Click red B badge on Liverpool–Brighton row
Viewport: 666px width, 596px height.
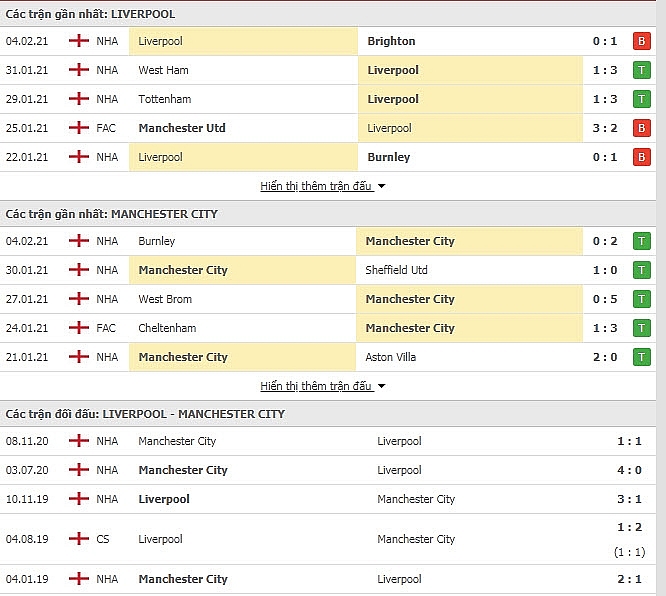pyautogui.click(x=641, y=41)
